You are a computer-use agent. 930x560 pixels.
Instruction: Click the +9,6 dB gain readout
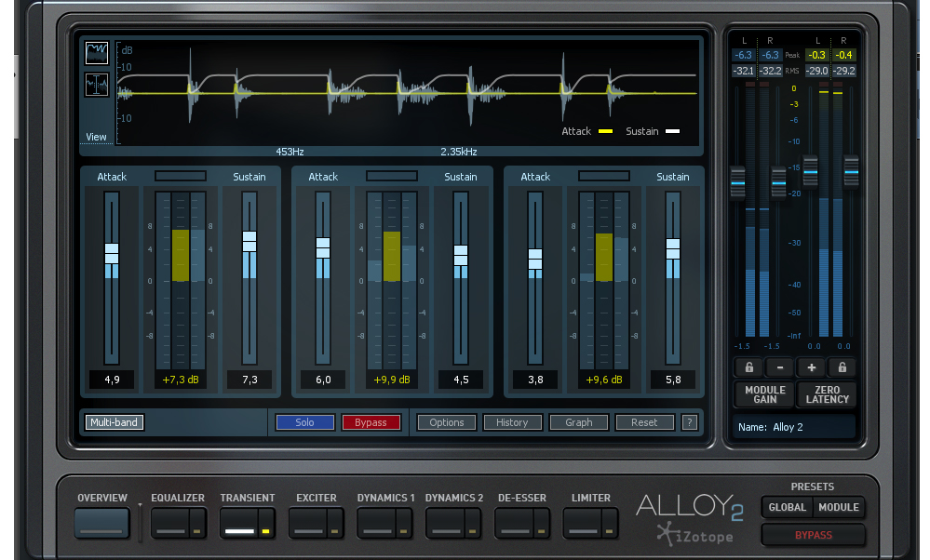[604, 380]
